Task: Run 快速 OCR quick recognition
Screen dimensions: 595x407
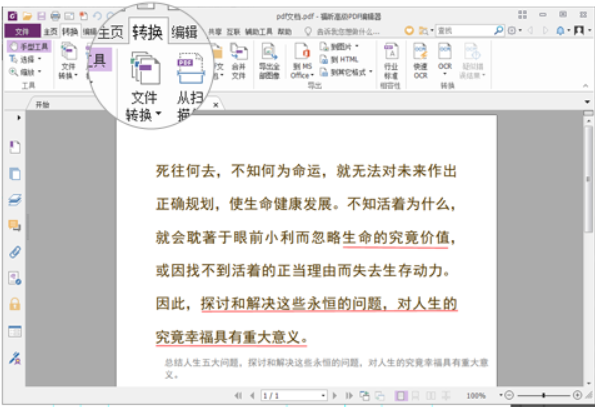Action: point(420,61)
